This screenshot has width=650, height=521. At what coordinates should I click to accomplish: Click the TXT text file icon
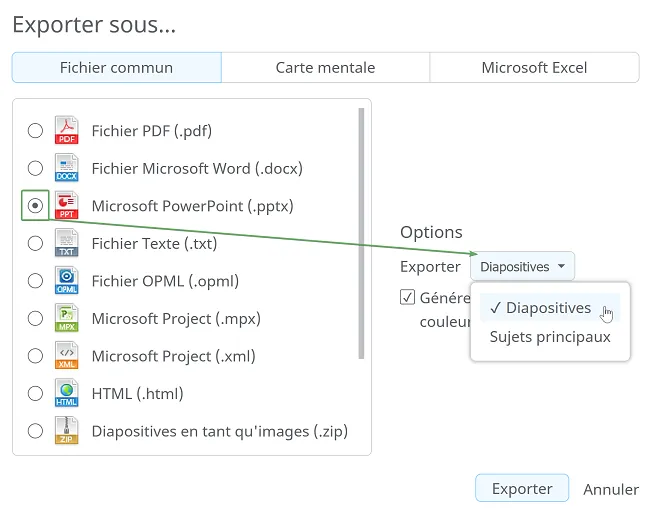(66, 243)
